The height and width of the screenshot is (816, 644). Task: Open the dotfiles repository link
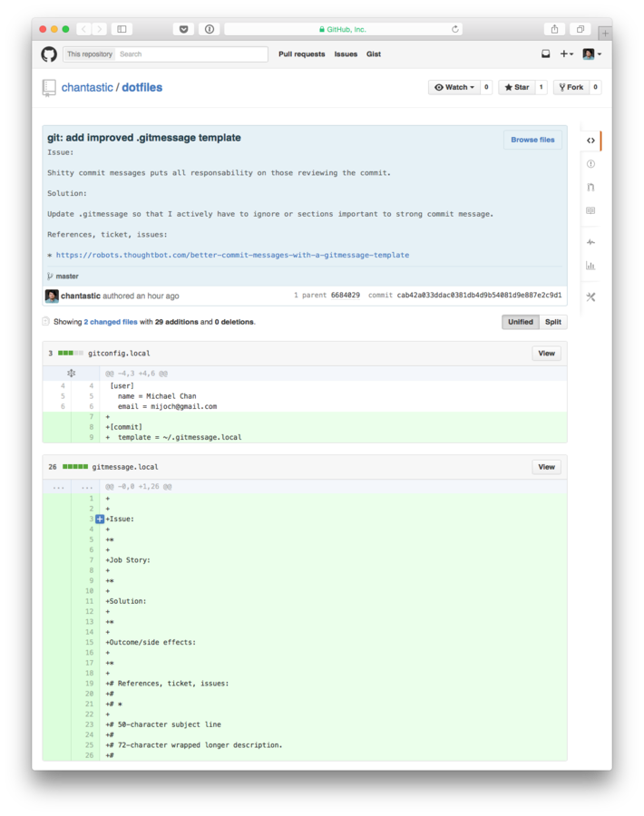[x=142, y=87]
